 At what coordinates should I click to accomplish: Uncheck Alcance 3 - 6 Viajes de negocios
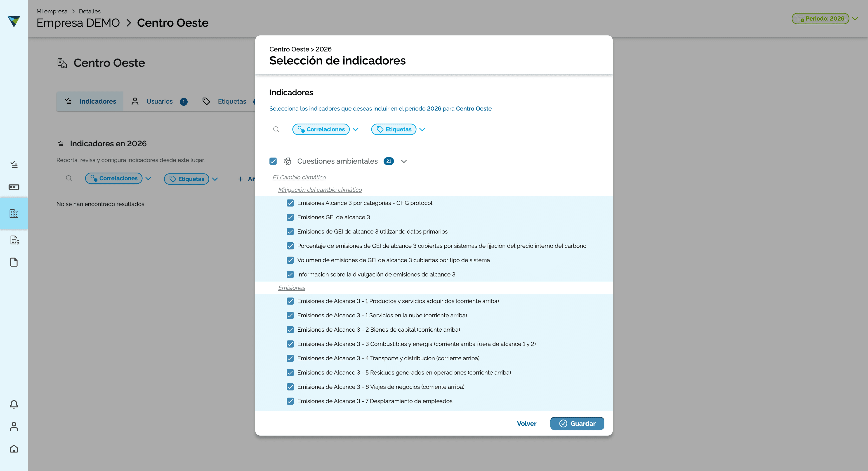[x=290, y=387]
